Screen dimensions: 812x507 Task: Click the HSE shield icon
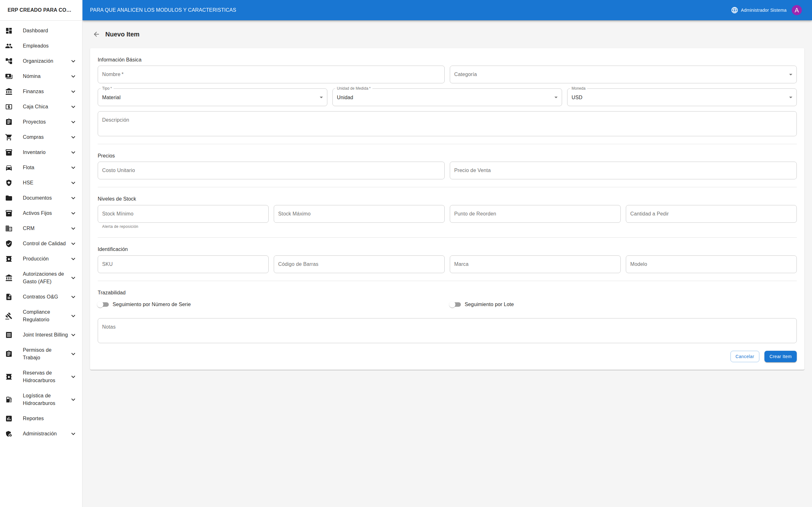point(9,183)
